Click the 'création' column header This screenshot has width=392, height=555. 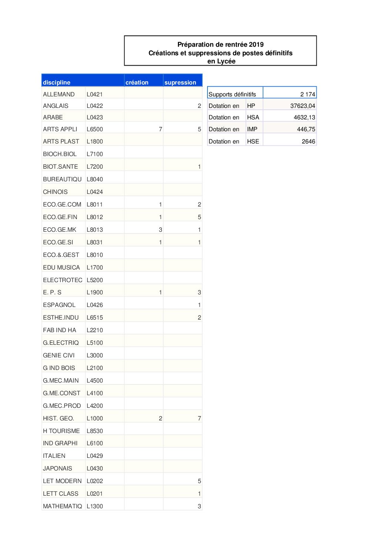pyautogui.click(x=144, y=80)
